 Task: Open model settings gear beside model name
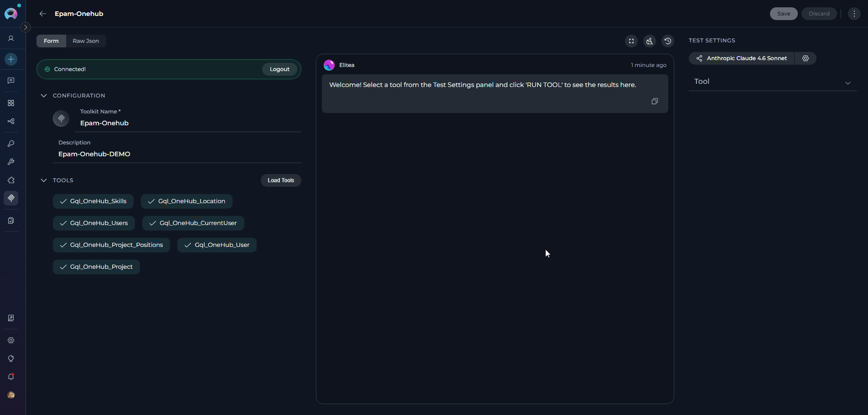pos(806,58)
